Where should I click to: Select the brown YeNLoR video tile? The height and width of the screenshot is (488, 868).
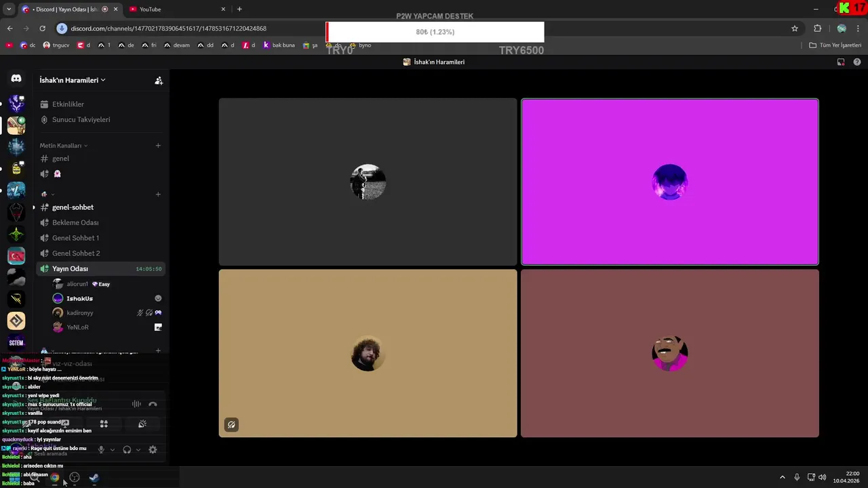click(670, 353)
